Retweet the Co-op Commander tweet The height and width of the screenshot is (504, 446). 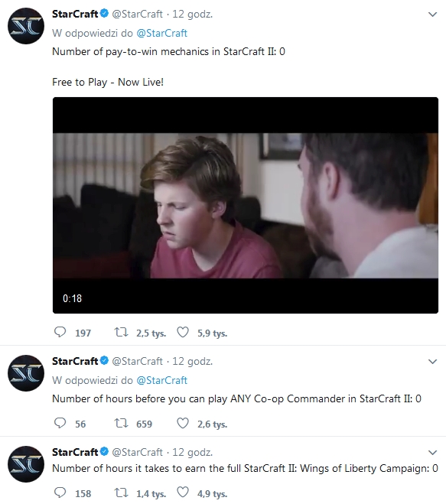coord(122,423)
